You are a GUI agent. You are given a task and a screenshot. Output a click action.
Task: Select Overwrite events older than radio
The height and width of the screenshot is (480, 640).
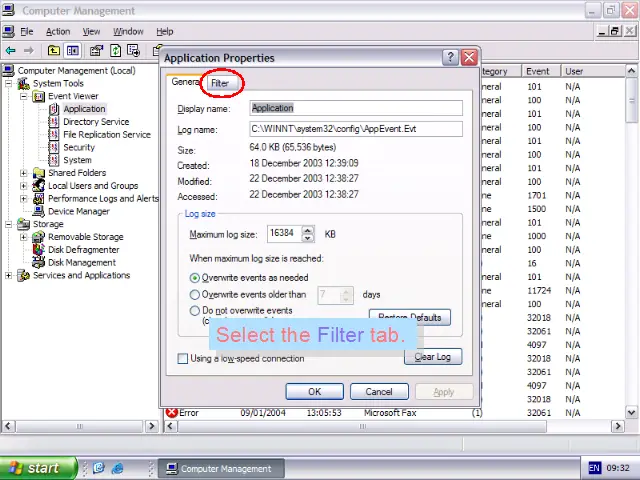(x=195, y=294)
